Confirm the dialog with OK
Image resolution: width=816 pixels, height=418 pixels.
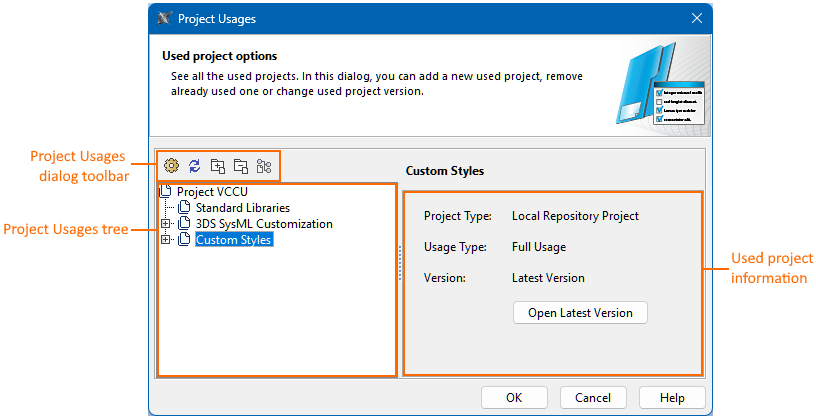click(514, 397)
